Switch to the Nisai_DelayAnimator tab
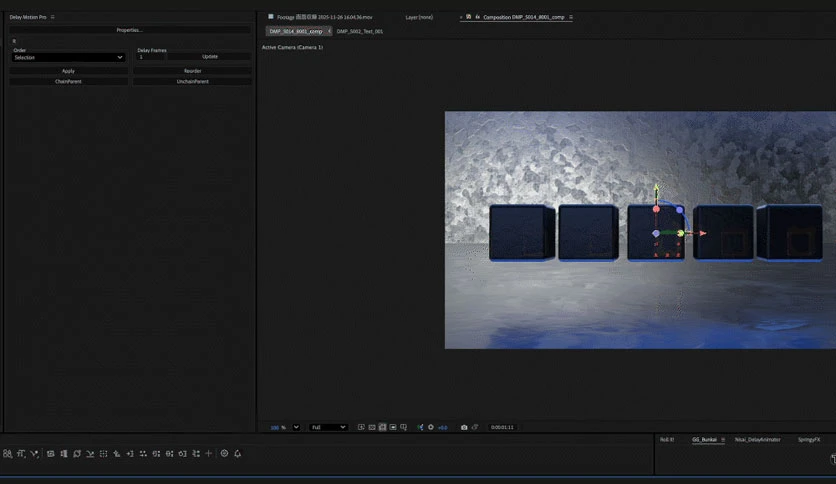The width and height of the screenshot is (836, 484). pyautogui.click(x=757, y=440)
